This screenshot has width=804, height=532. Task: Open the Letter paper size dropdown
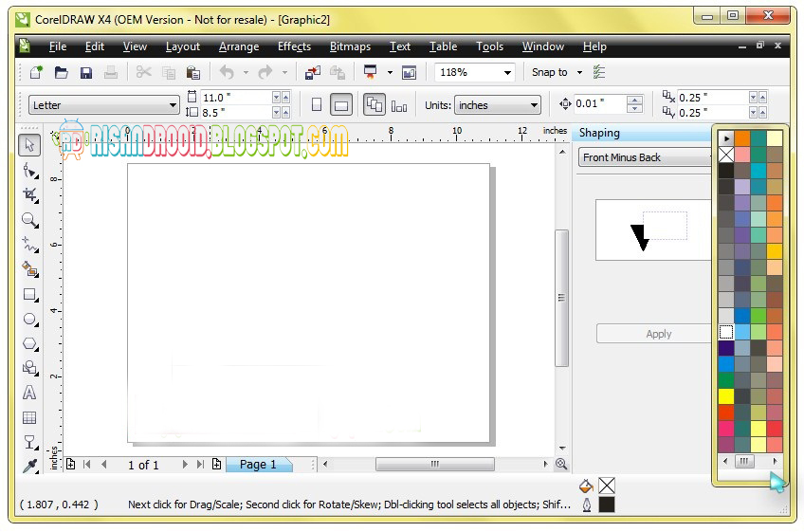[x=104, y=105]
